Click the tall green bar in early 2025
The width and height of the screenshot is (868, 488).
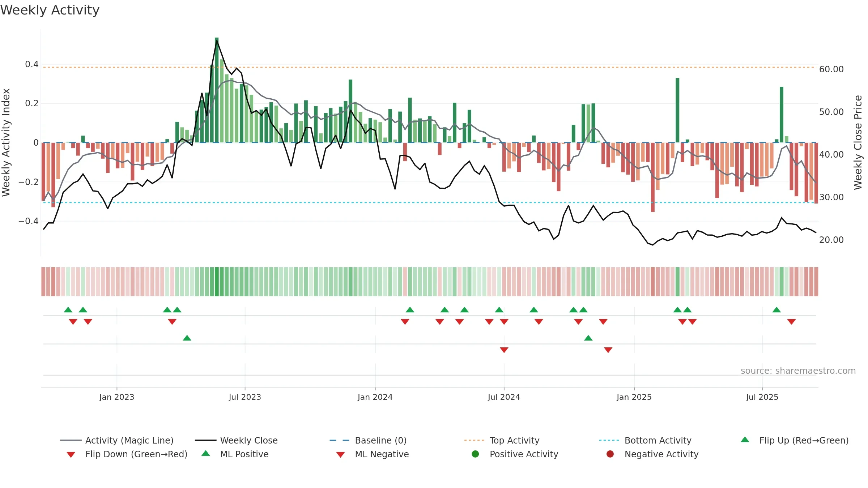pos(677,110)
